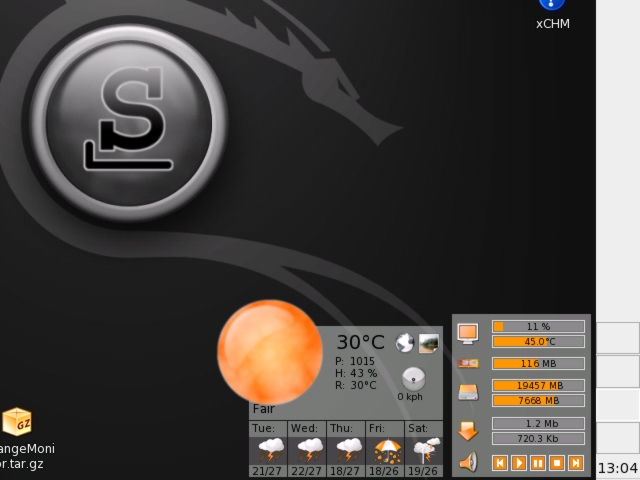Select Tuesday thunderstorm forecast icon
This screenshot has width=640, height=480.
pyautogui.click(x=271, y=451)
